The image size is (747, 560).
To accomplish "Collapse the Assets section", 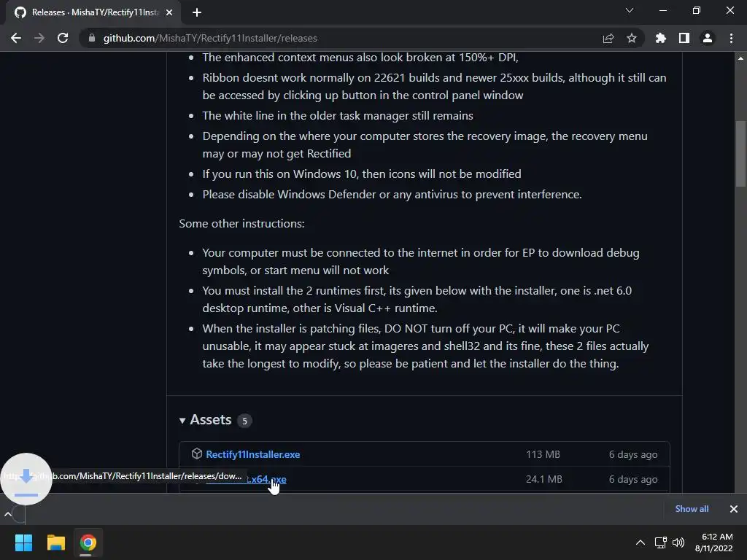I will click(182, 421).
